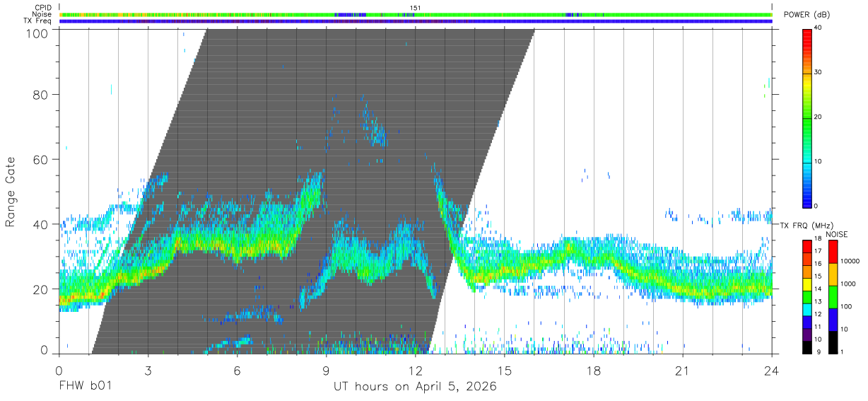The width and height of the screenshot is (868, 401).
Task: Select the TX FRQ frequency color scale bar
Action: tap(807, 296)
